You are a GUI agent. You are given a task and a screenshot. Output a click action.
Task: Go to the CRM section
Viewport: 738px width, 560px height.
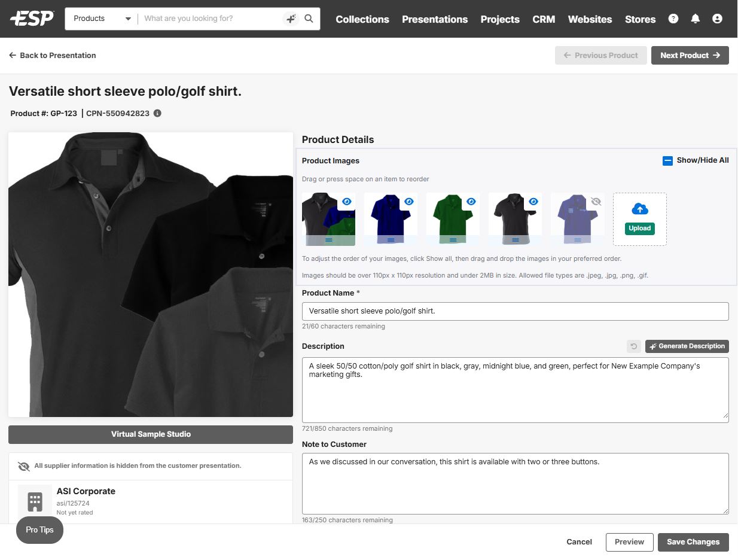pyautogui.click(x=544, y=19)
